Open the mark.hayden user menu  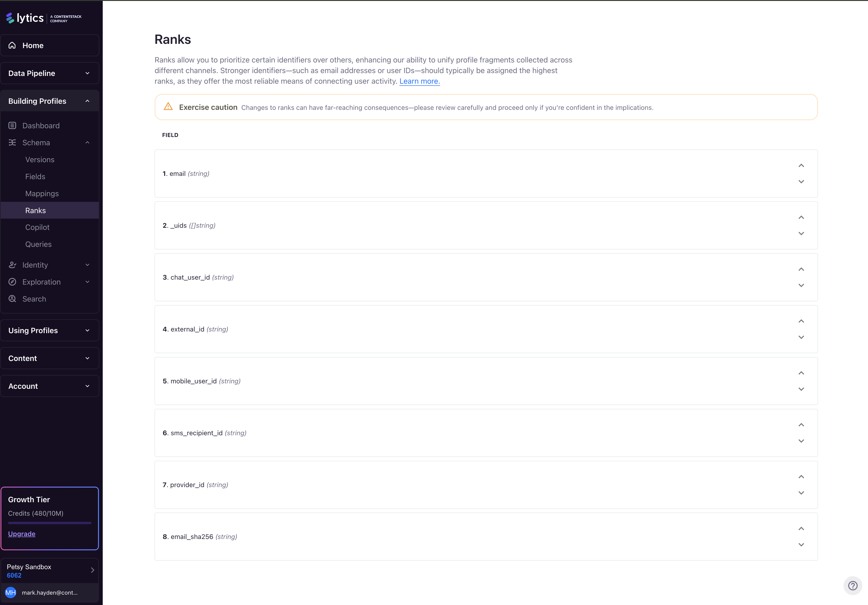(x=49, y=593)
